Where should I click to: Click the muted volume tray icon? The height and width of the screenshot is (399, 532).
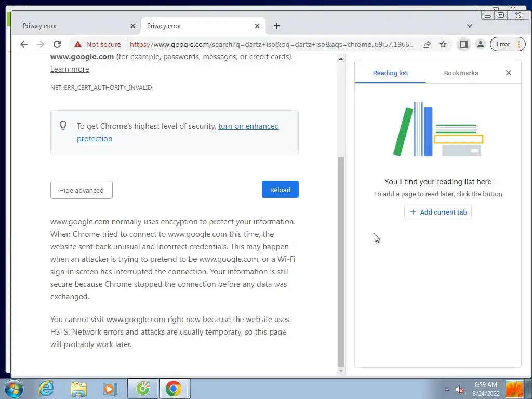point(459,389)
